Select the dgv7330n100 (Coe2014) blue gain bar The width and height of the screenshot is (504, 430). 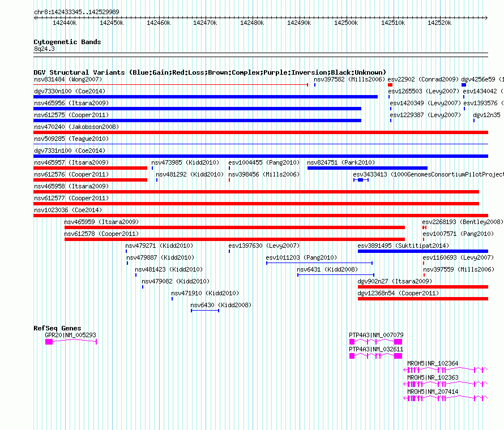click(x=206, y=97)
